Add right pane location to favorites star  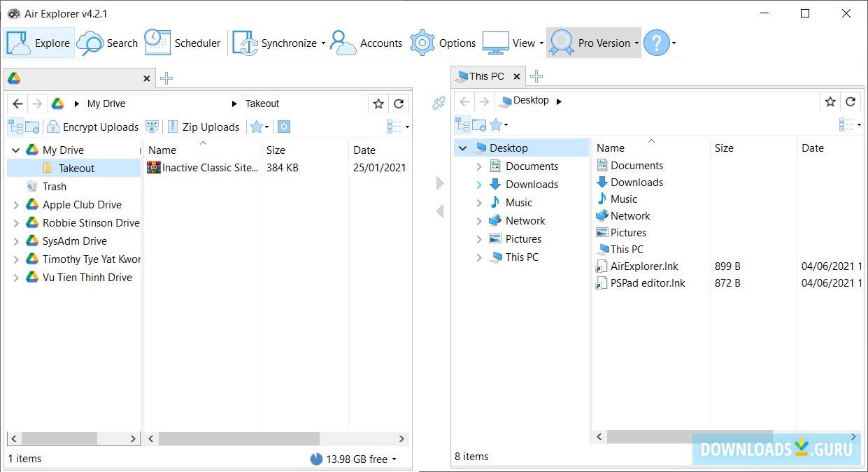tap(830, 101)
